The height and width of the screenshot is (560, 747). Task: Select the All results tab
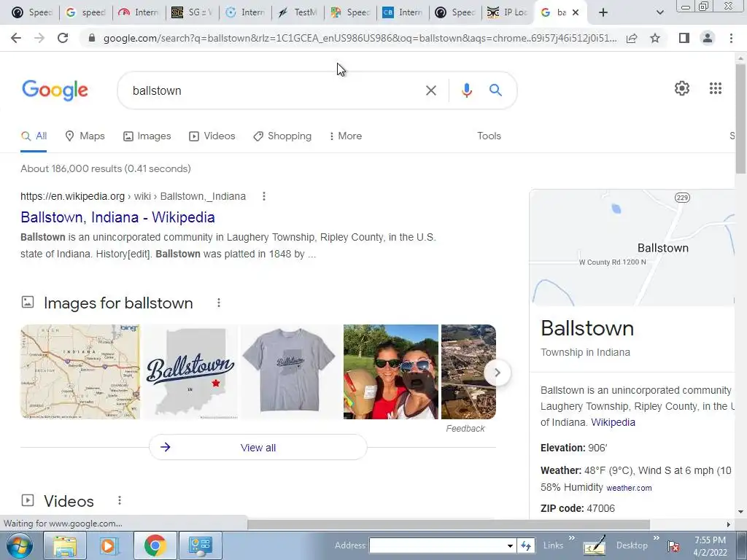(x=34, y=136)
